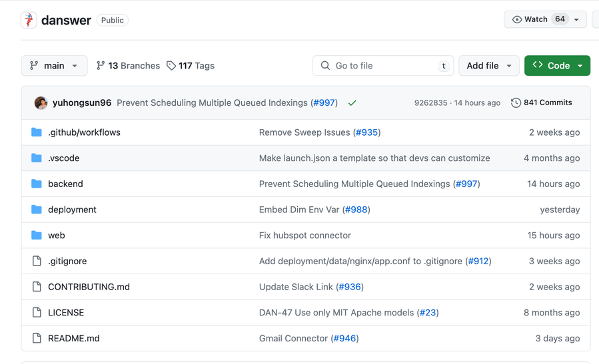Click the green commit status checkmark
This screenshot has height=364, width=599.
pos(352,103)
